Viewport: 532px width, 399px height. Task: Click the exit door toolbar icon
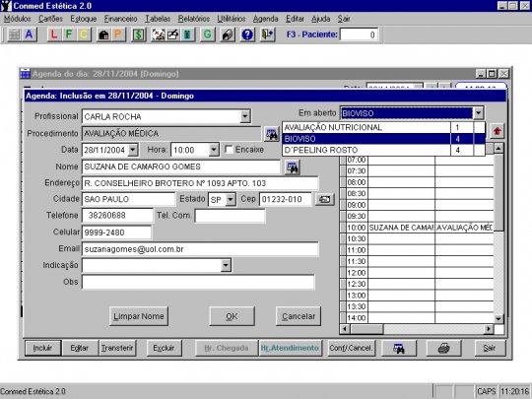(267, 34)
